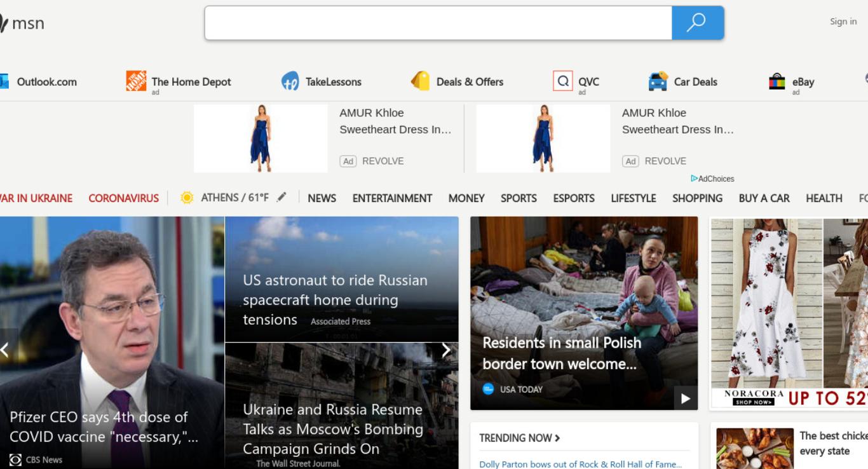Screen dimensions: 868x469
Task: Click the AdChoices triangle icon
Action: (694, 179)
